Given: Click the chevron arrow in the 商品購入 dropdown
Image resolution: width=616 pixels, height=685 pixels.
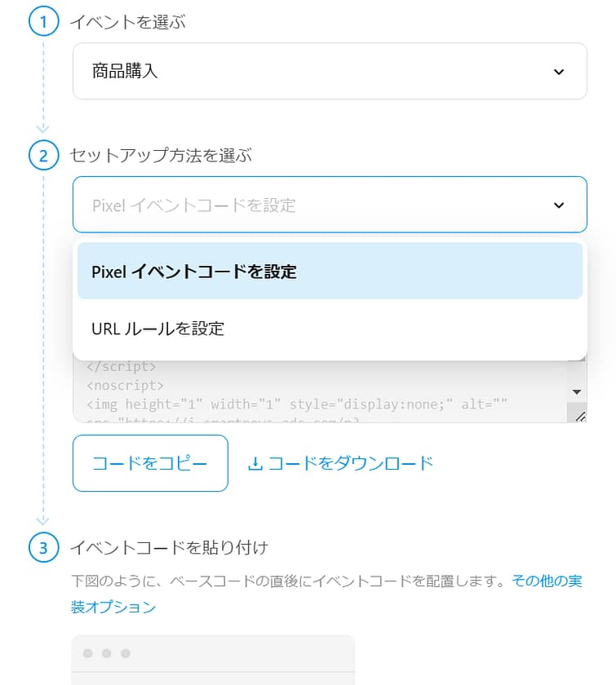Looking at the screenshot, I should tap(559, 72).
